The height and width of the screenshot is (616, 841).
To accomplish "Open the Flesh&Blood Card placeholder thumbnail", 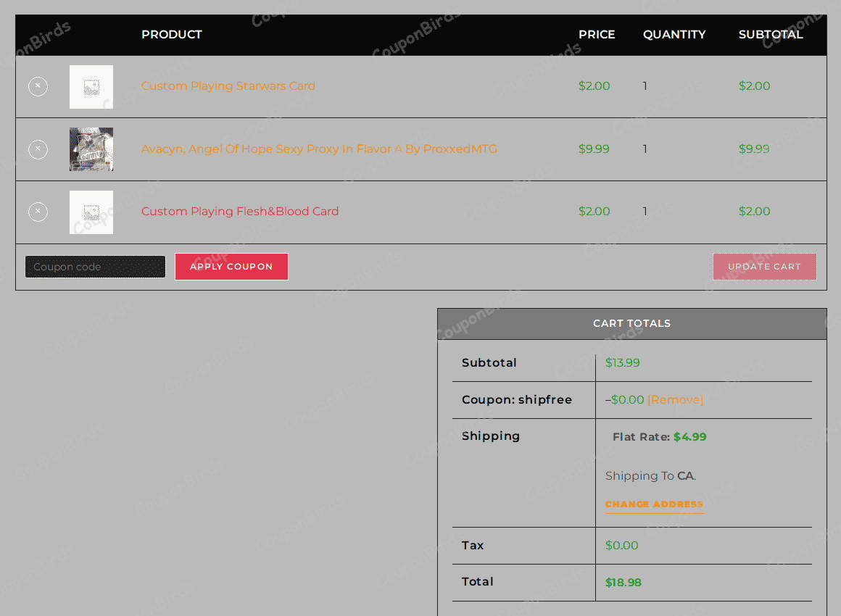I will click(x=91, y=212).
